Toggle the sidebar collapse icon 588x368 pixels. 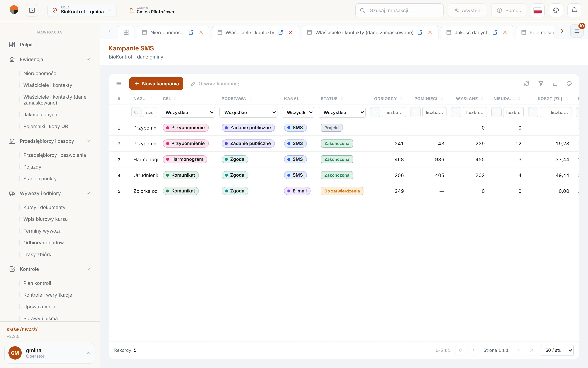[32, 10]
